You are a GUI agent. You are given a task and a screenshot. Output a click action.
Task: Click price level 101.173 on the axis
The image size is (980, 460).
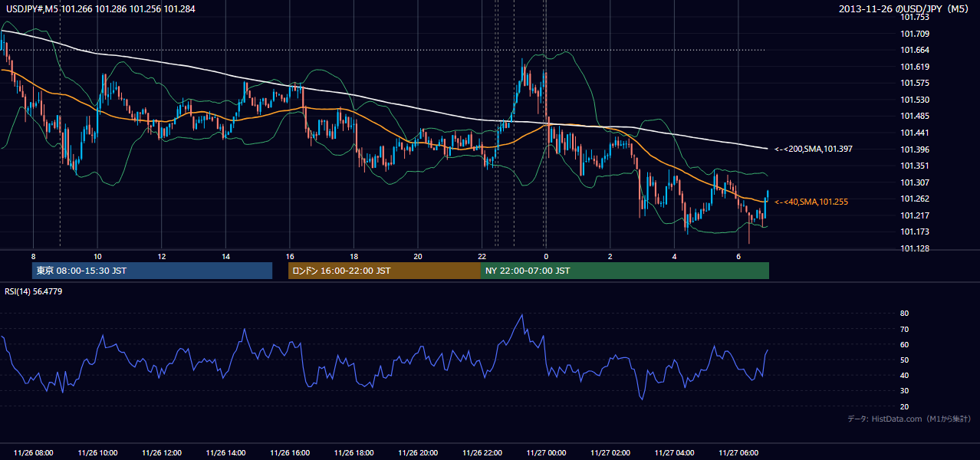[915, 232]
